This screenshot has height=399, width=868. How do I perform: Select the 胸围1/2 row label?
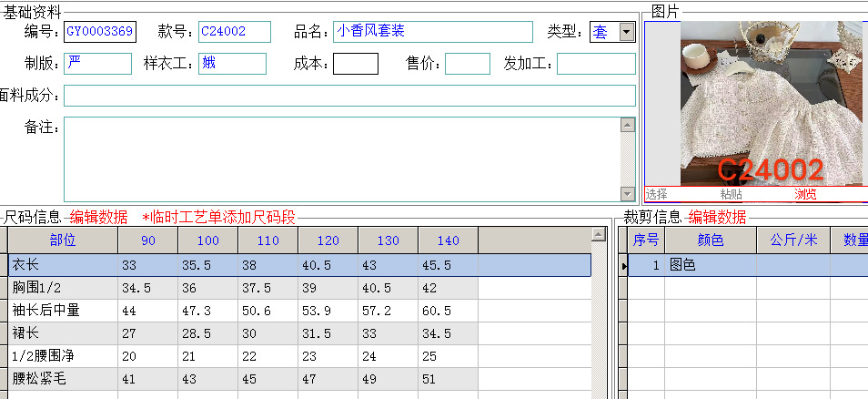click(63, 288)
